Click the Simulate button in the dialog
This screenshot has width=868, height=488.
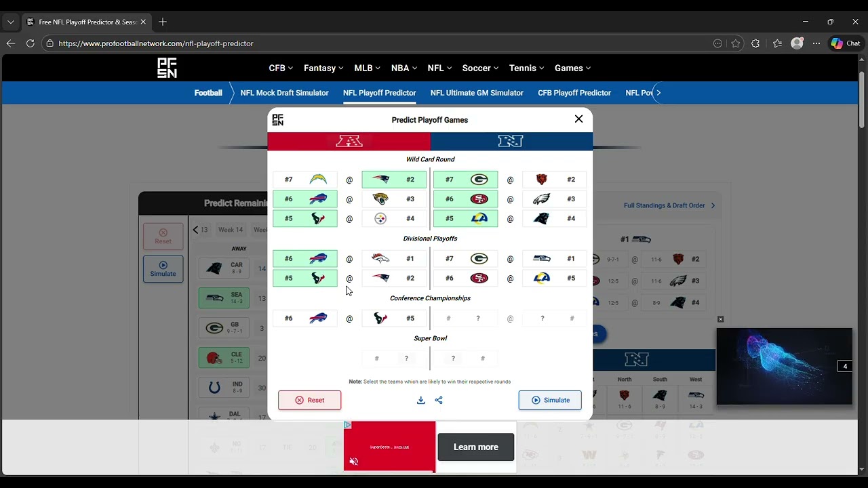click(550, 400)
